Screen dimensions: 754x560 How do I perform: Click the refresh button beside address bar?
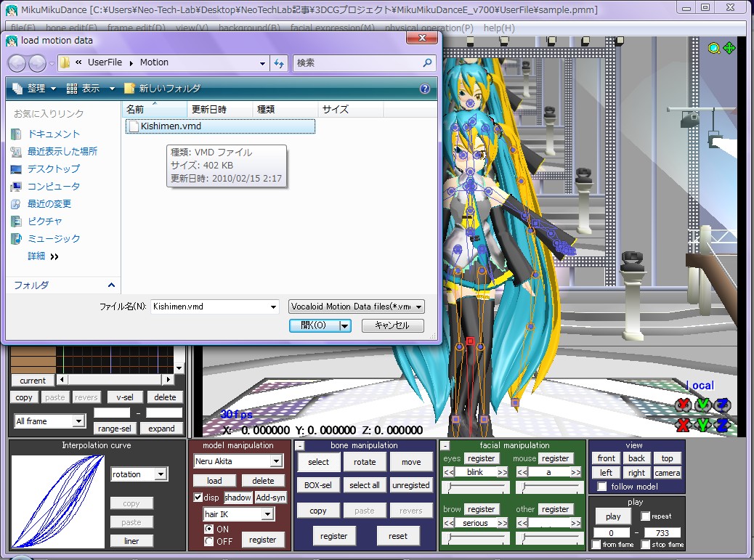(x=279, y=63)
